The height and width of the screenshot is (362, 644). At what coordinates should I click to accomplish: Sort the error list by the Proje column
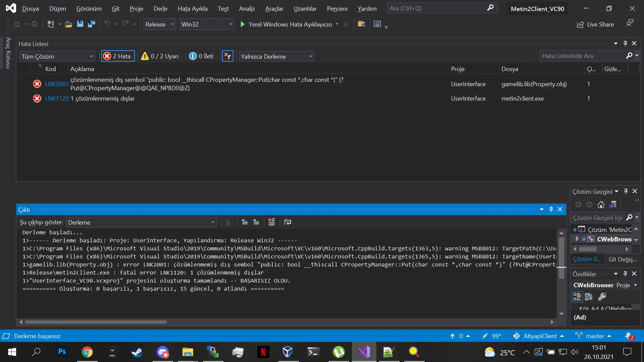point(474,69)
